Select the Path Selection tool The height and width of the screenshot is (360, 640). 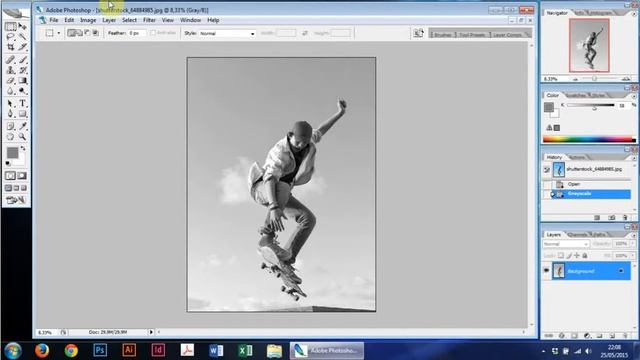(x=10, y=104)
